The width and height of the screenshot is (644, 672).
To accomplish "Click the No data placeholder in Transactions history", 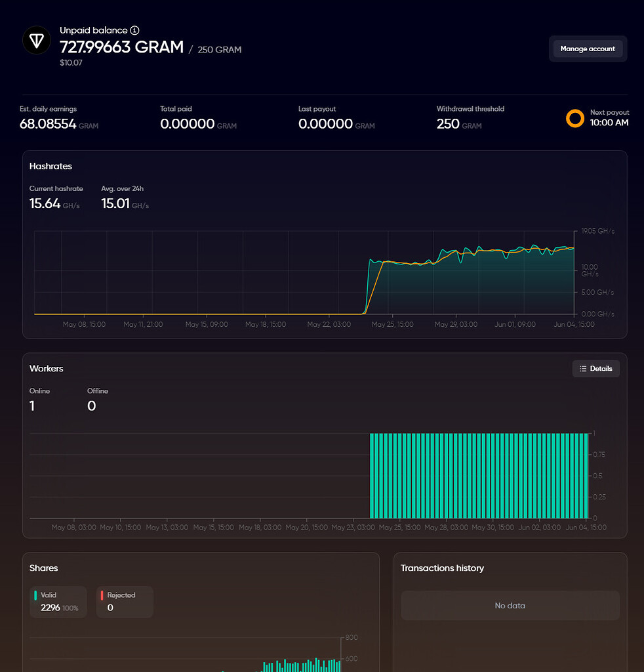I will coord(510,605).
